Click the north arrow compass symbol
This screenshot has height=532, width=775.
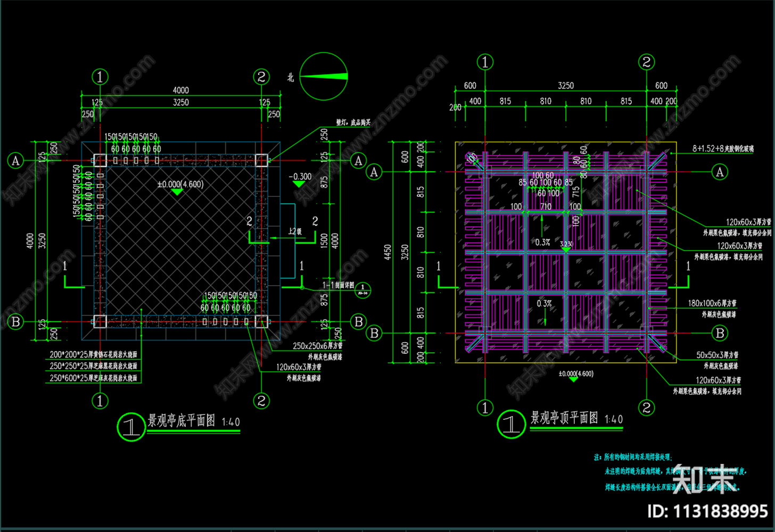point(324,76)
